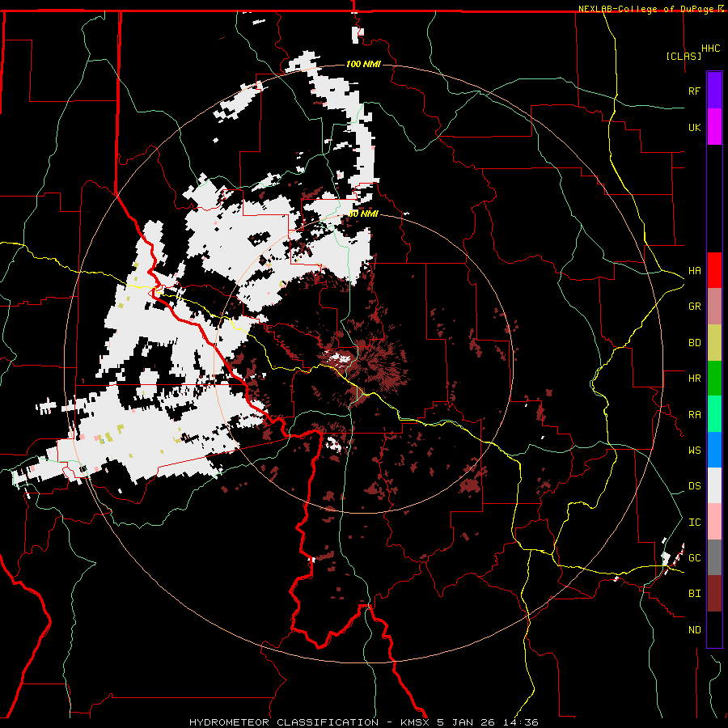The height and width of the screenshot is (728, 728).
Task: Click the 100 NMI range ring label
Action: click(x=363, y=64)
